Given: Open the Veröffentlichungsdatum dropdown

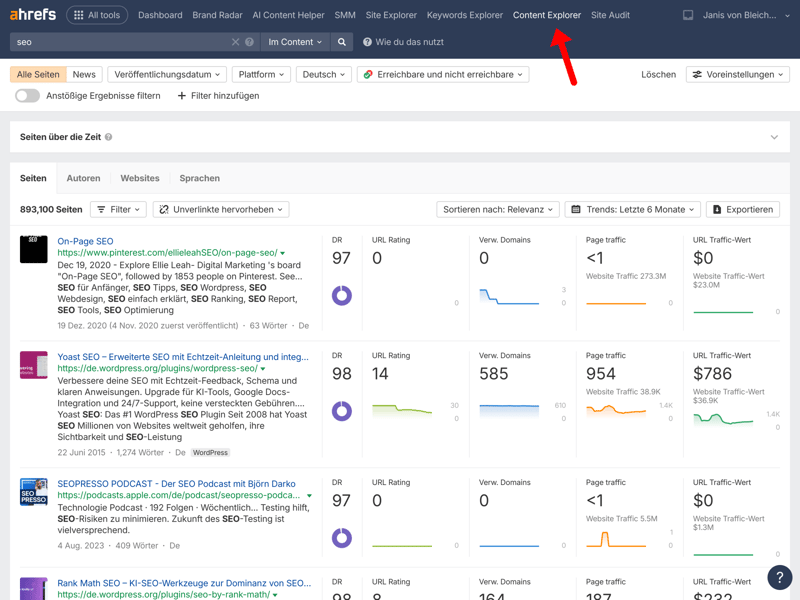Looking at the screenshot, I should click(x=167, y=74).
